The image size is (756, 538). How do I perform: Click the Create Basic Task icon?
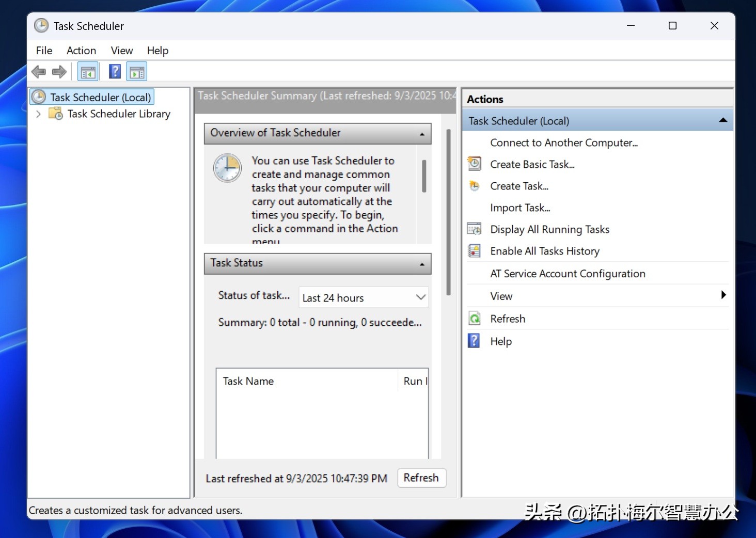click(474, 164)
